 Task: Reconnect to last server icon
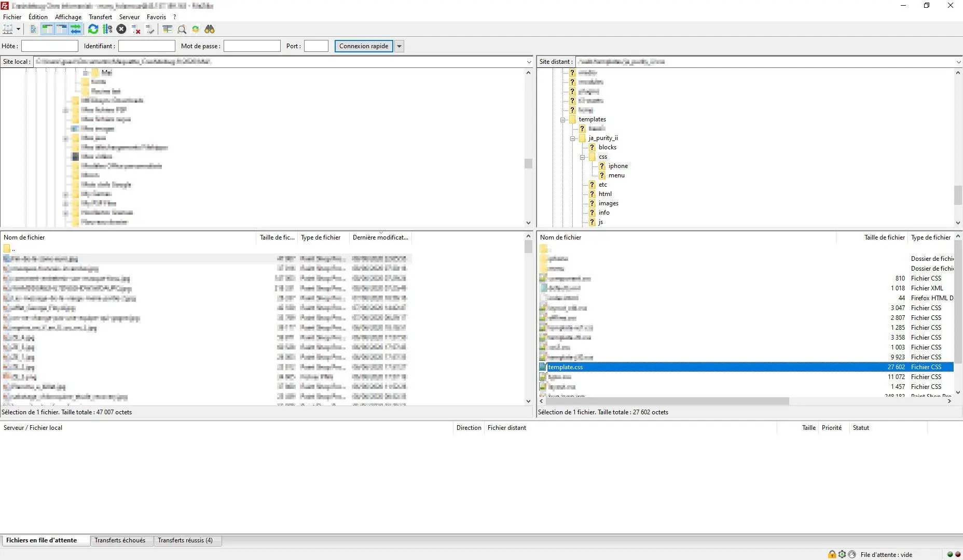(150, 30)
